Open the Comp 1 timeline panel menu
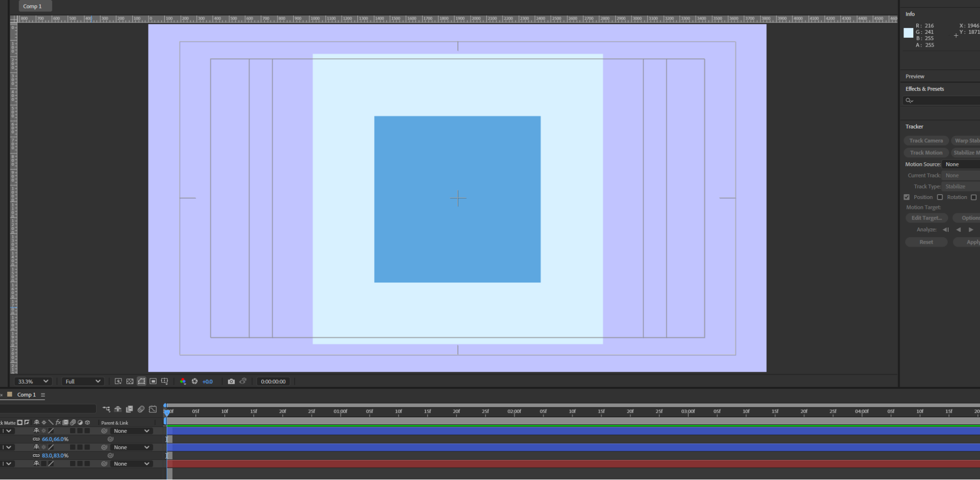Image resolution: width=980 pixels, height=480 pixels. pyautogui.click(x=43, y=395)
